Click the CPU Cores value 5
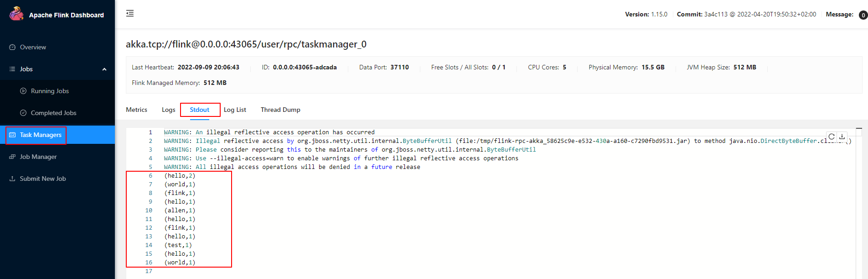 pos(564,67)
